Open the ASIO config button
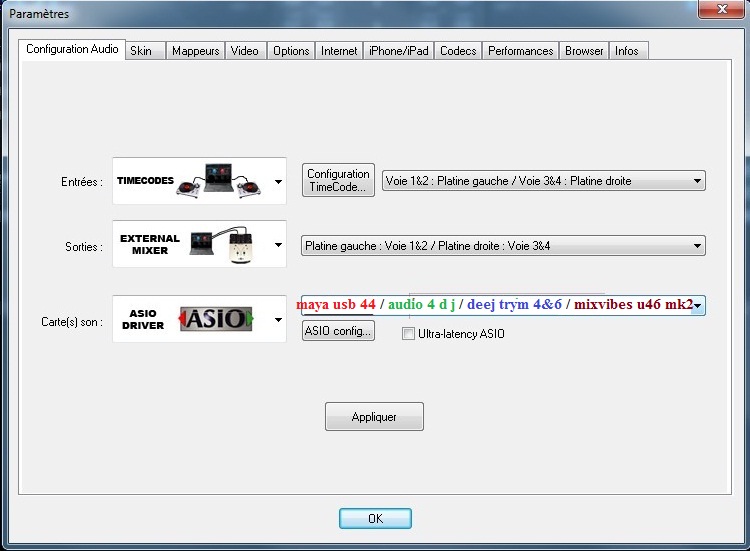The width and height of the screenshot is (750, 551). tap(338, 331)
